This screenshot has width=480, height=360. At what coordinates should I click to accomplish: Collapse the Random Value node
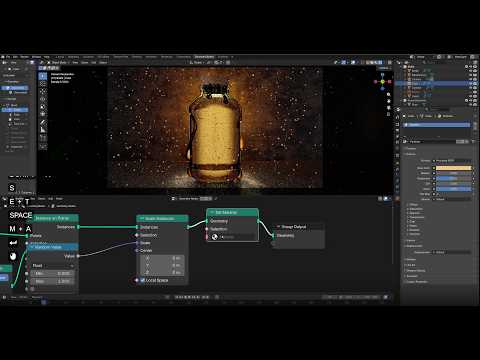(32, 247)
